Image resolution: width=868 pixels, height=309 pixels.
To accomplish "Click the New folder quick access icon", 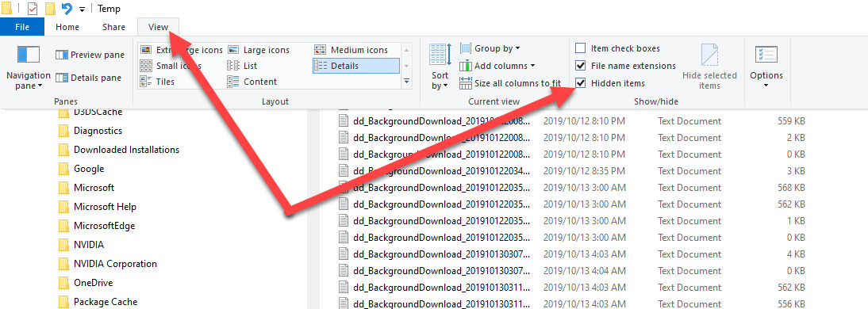I will 50,8.
